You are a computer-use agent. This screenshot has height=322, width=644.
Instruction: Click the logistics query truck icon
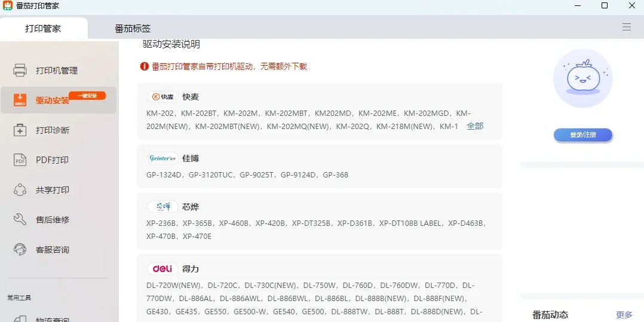pos(20,319)
